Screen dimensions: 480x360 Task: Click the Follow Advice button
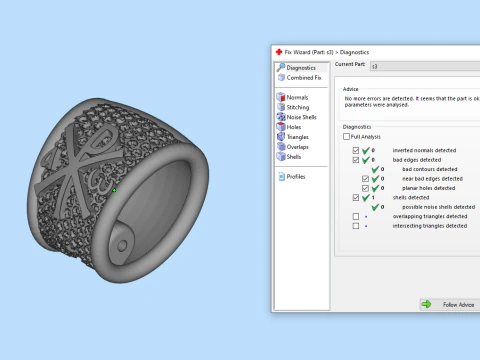point(450,304)
